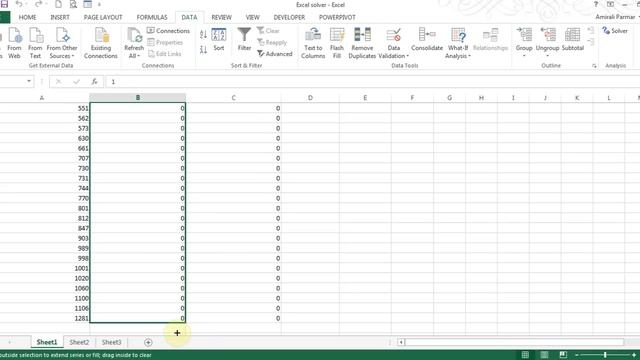The image size is (640, 360).
Task: Expand What-If Analysis menu
Action: pyautogui.click(x=458, y=43)
